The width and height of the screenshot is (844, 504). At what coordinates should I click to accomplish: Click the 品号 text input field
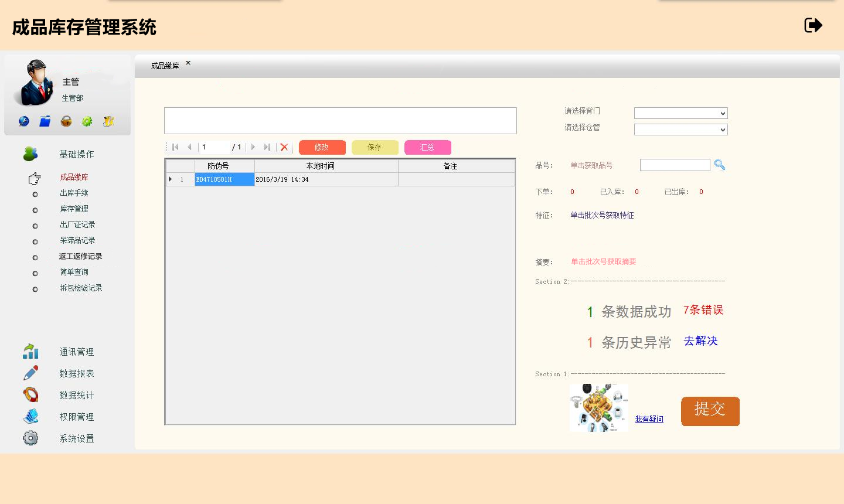[675, 165]
